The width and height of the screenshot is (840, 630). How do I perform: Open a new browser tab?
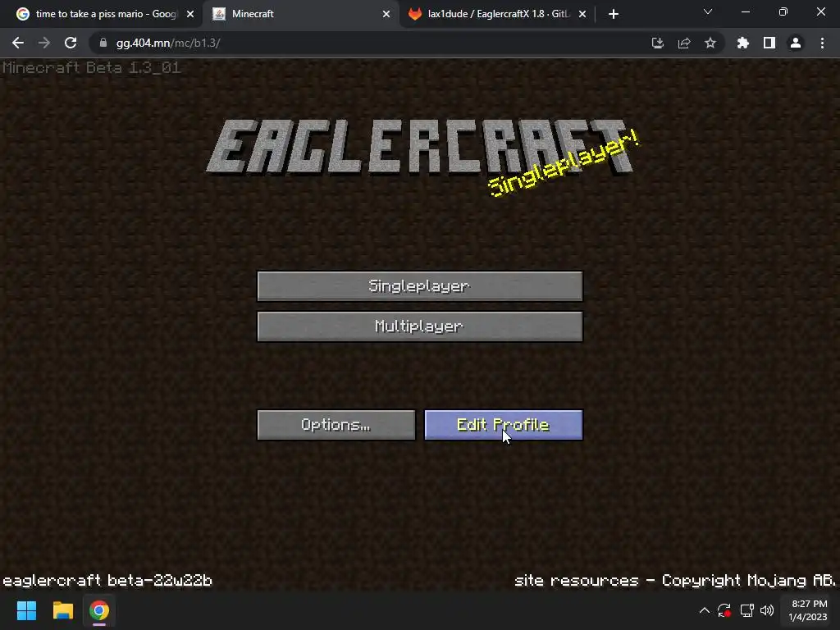tap(614, 14)
